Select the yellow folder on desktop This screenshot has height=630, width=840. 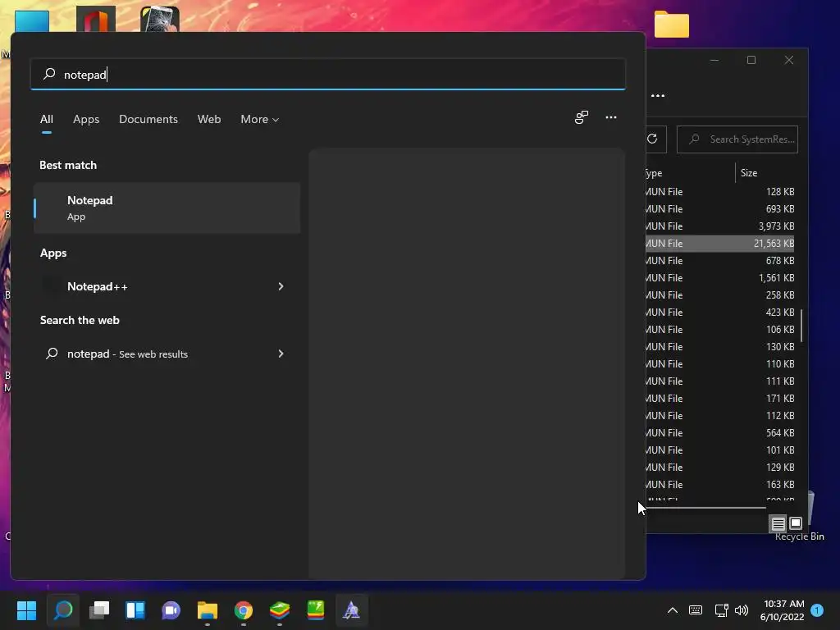click(671, 25)
